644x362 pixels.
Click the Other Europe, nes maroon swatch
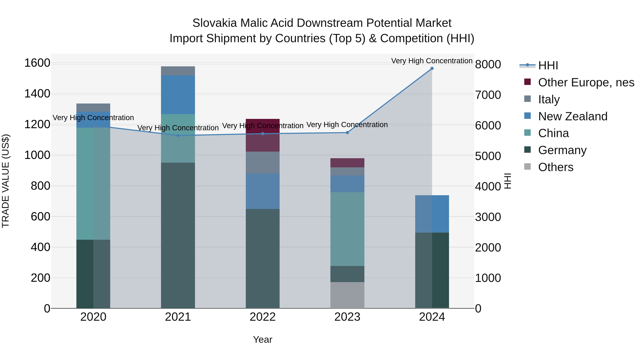coord(527,82)
